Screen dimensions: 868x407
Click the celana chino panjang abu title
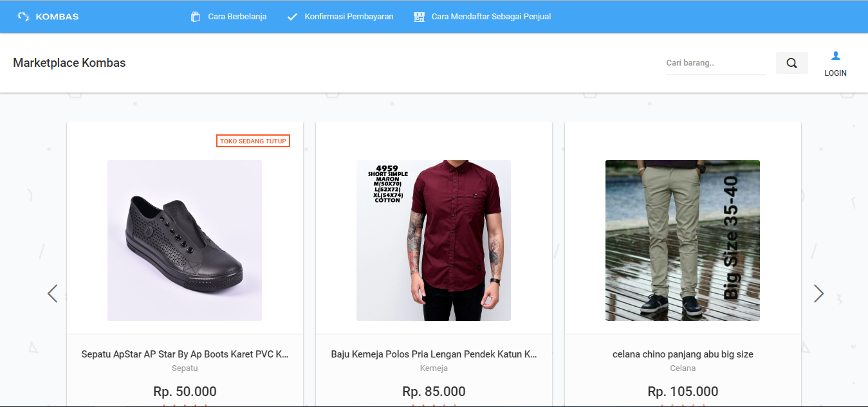click(x=682, y=354)
